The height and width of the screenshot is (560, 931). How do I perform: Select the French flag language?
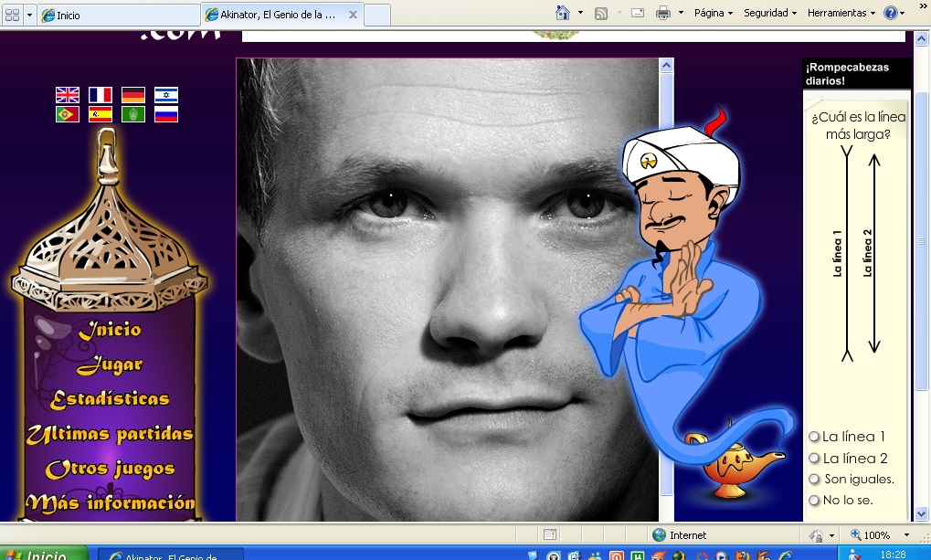coord(101,95)
